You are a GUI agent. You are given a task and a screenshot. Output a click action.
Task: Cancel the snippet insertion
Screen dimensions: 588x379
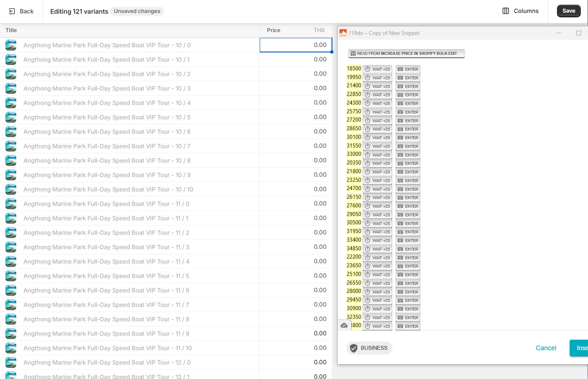(546, 348)
